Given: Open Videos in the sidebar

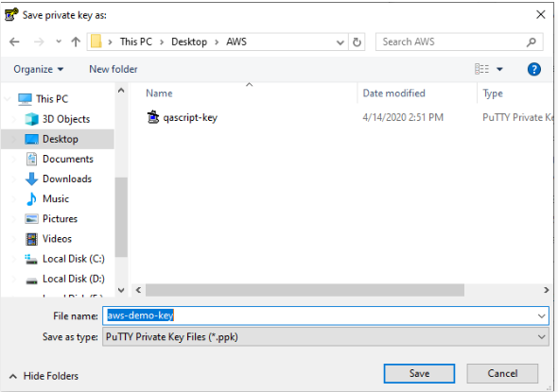Looking at the screenshot, I should [x=57, y=238].
